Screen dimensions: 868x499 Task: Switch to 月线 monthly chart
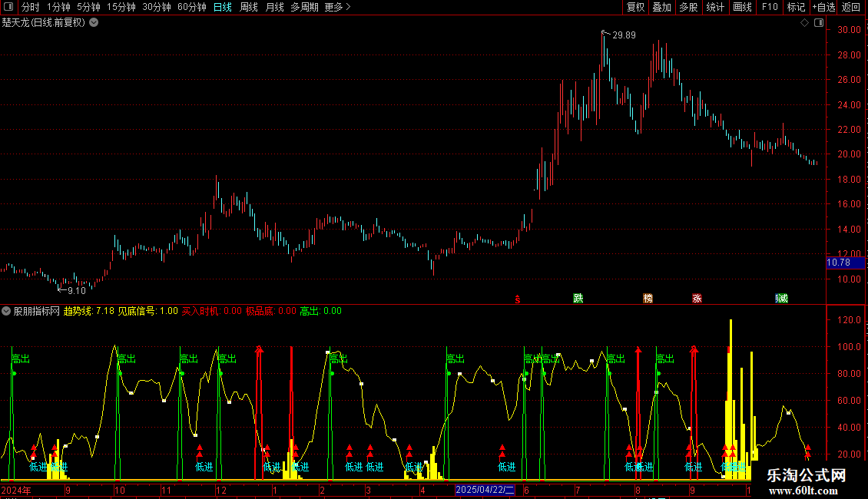click(274, 7)
